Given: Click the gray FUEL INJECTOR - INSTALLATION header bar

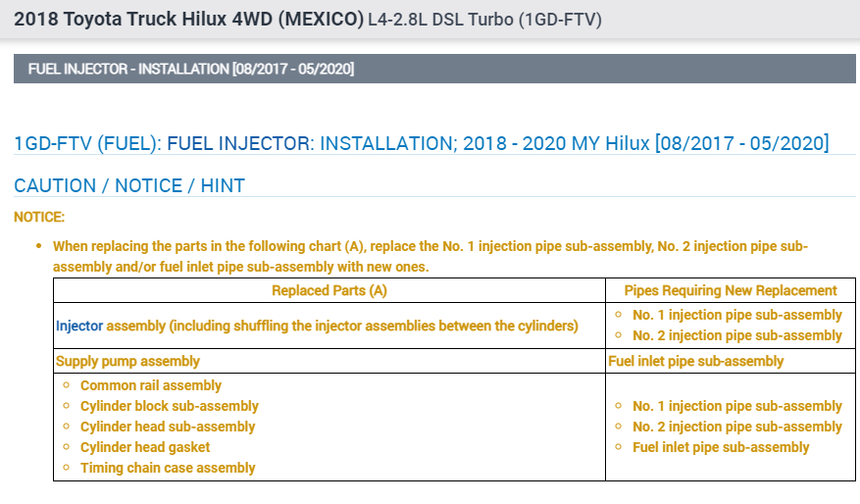Looking at the screenshot, I should 434,69.
